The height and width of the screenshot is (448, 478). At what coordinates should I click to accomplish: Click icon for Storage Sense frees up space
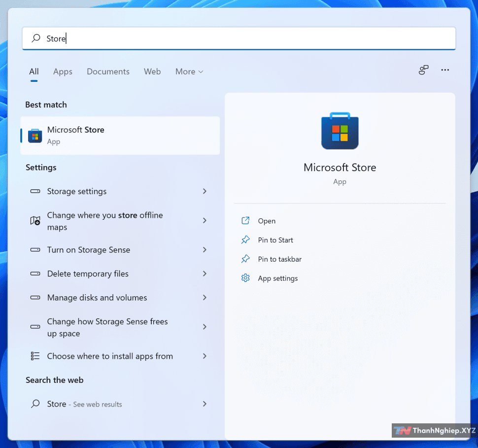pyautogui.click(x=35, y=327)
